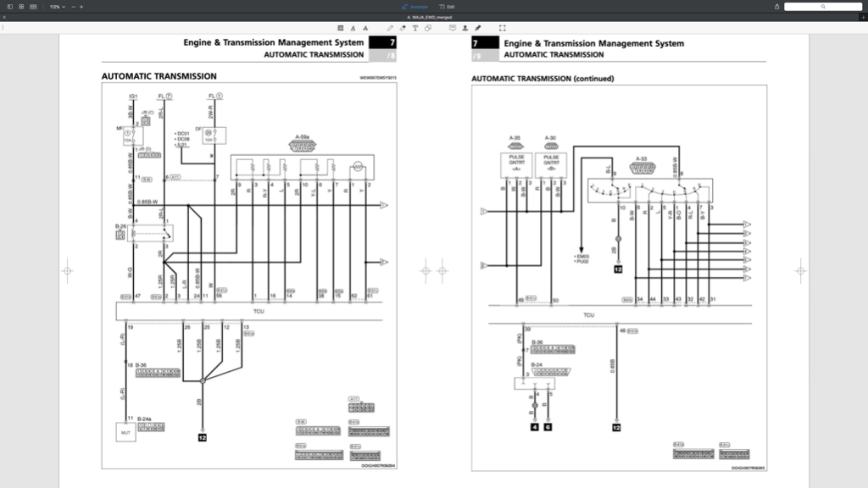
Task: Click the search field
Action: [x=822, y=7]
